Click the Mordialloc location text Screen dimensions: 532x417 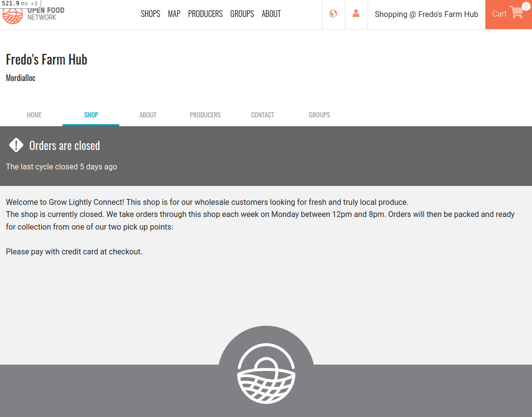tap(21, 78)
